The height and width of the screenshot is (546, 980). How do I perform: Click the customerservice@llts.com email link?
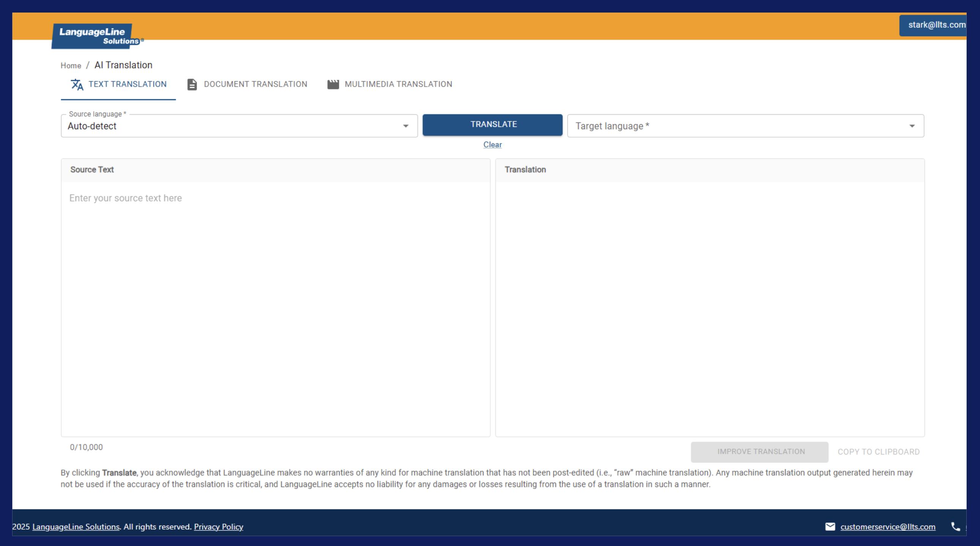(888, 527)
